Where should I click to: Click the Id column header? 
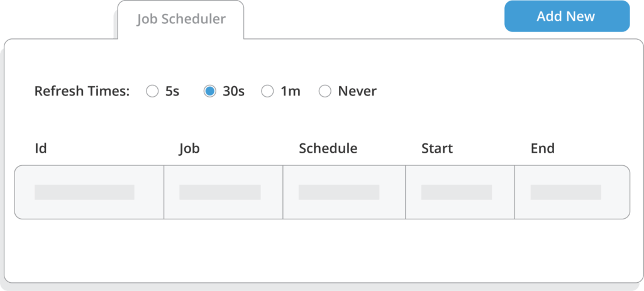tap(41, 149)
